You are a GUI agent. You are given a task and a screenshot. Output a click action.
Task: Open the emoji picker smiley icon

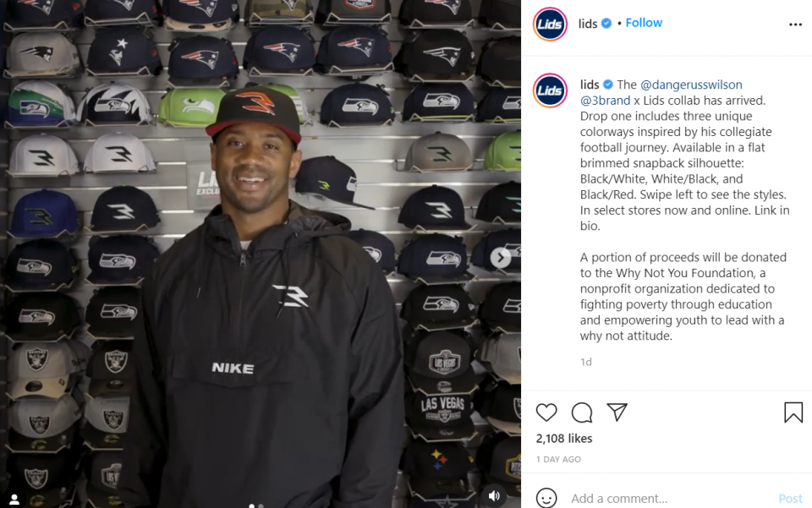[546, 498]
